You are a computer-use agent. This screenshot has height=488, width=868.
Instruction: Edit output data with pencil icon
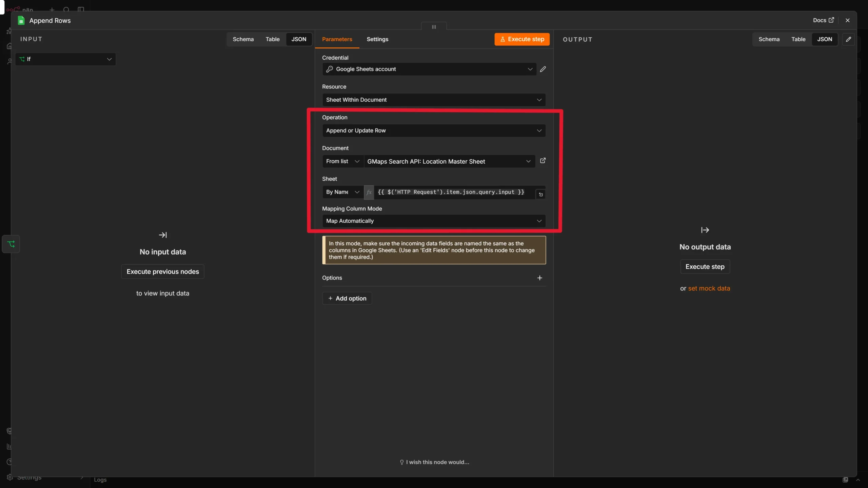(848, 39)
